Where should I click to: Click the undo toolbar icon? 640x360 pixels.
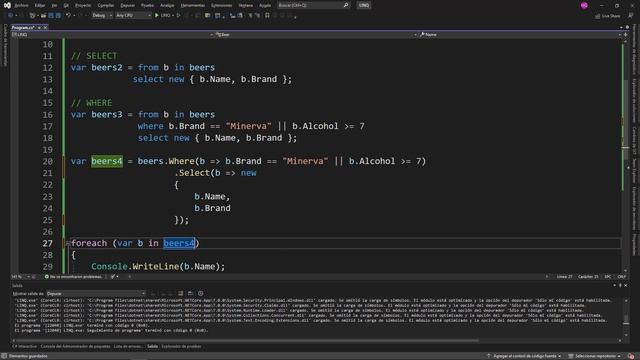tap(68, 16)
